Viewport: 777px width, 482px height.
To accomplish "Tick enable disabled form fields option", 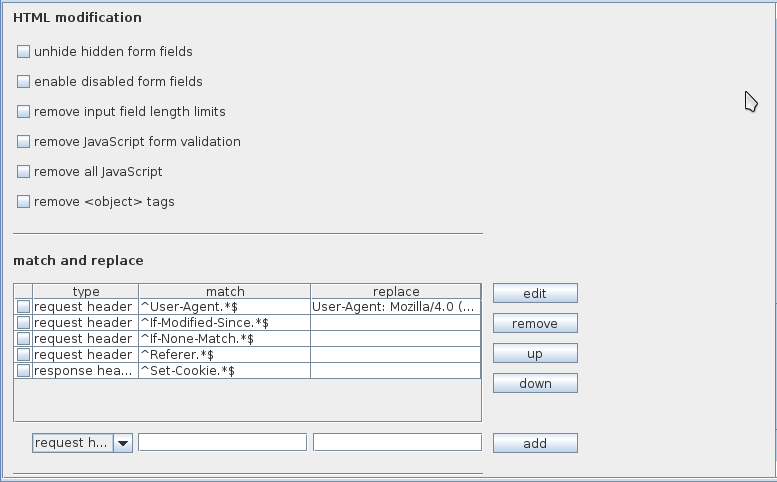I will point(23,82).
